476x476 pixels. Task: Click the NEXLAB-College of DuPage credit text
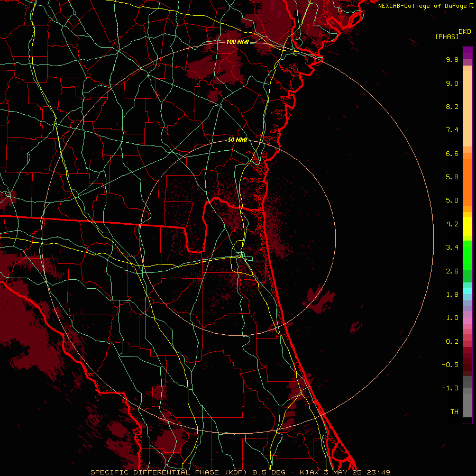click(x=423, y=6)
